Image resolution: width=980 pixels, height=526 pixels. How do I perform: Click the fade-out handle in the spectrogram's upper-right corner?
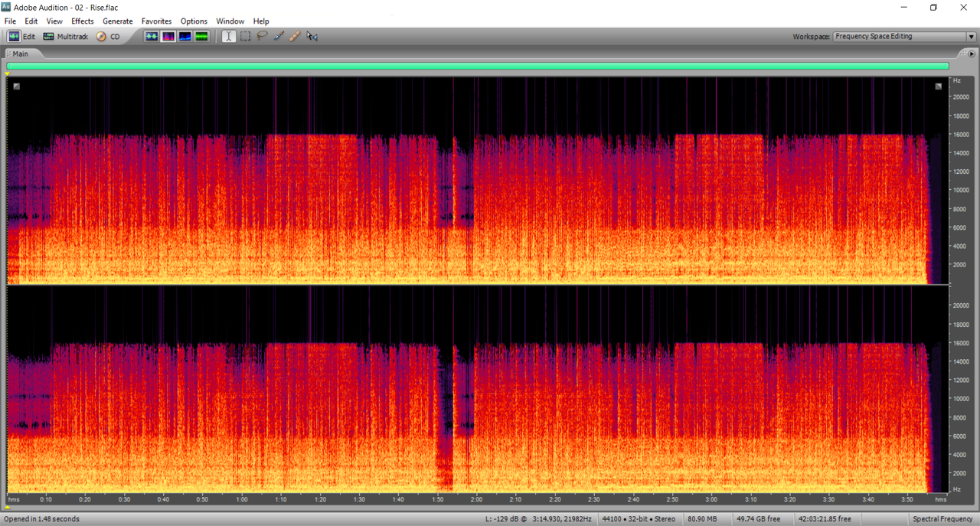point(939,87)
